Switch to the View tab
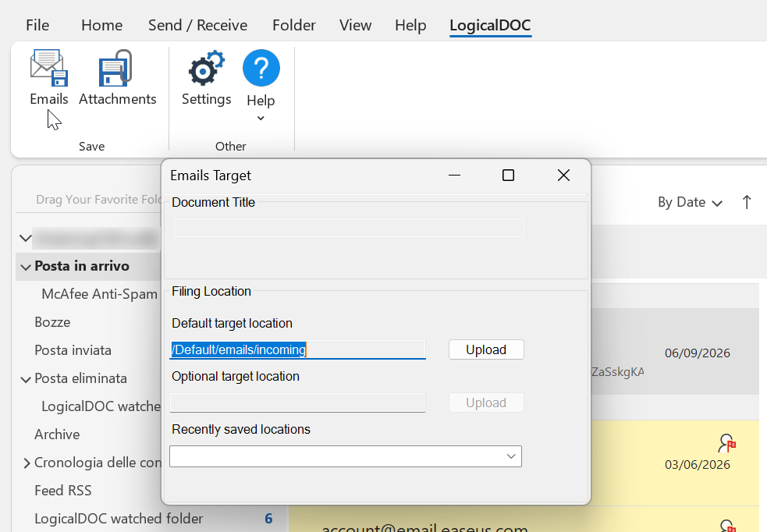 356,25
